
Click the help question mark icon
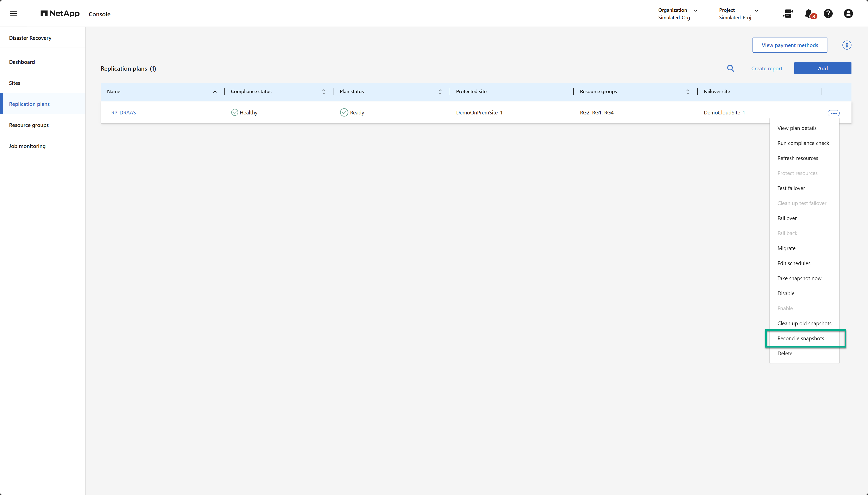828,14
